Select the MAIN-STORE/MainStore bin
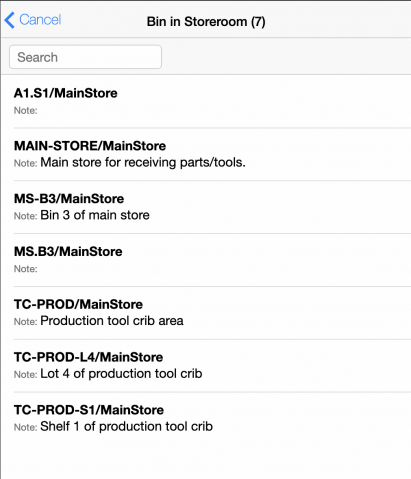This screenshot has width=411, height=479. [x=212, y=154]
